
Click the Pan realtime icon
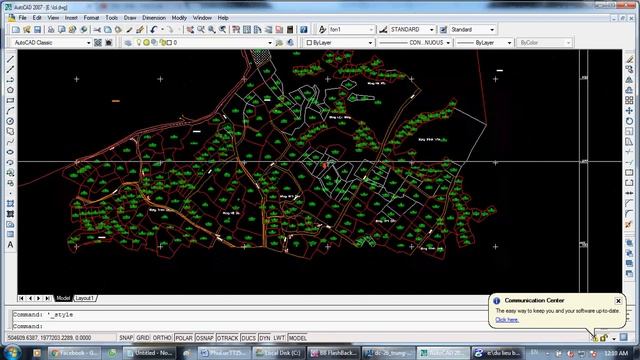[x=190, y=29]
